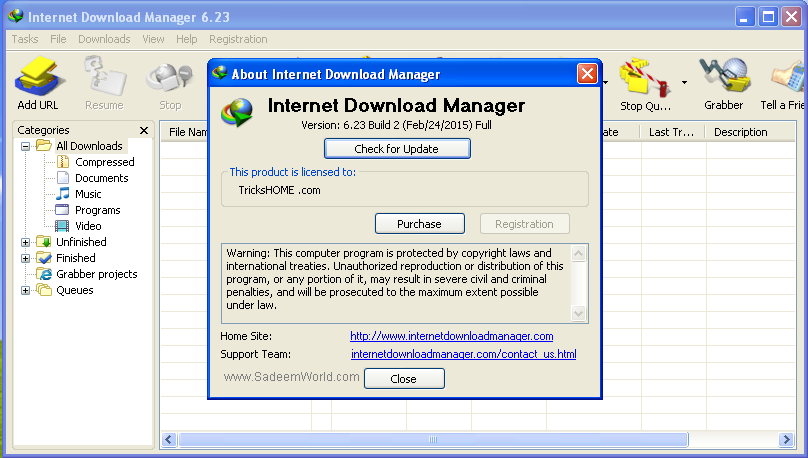Select Video in the categories tree
808x458 pixels.
tap(88, 226)
